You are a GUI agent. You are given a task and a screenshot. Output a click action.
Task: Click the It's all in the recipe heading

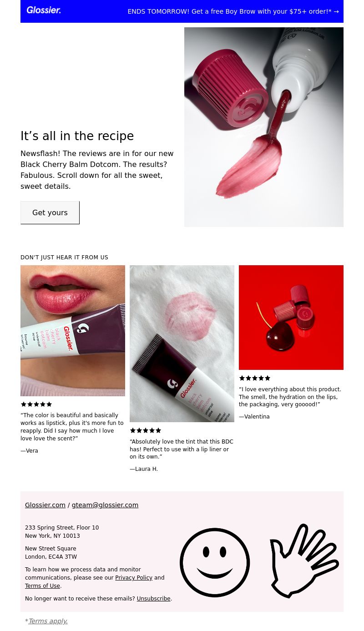coord(77,136)
